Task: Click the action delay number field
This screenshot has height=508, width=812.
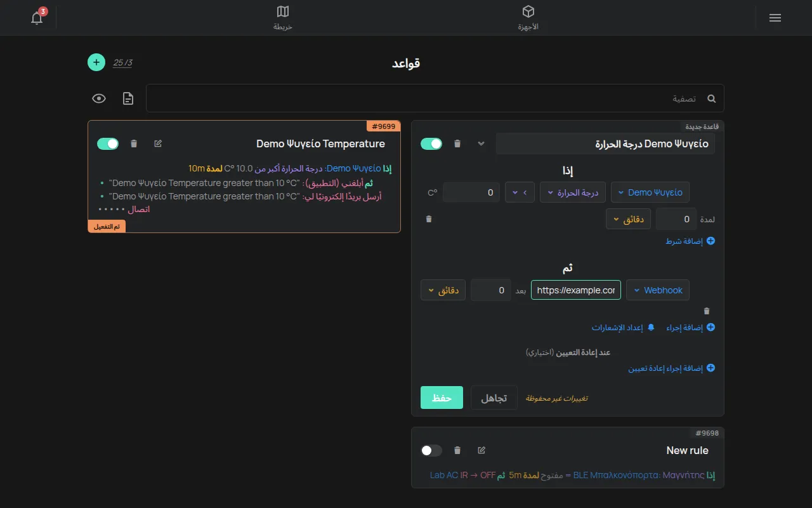Action: coord(491,290)
